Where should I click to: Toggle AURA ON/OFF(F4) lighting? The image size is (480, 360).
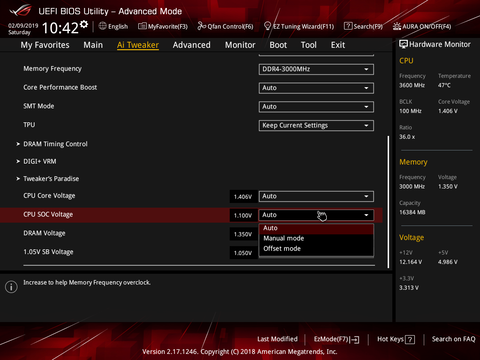pyautogui.click(x=422, y=26)
